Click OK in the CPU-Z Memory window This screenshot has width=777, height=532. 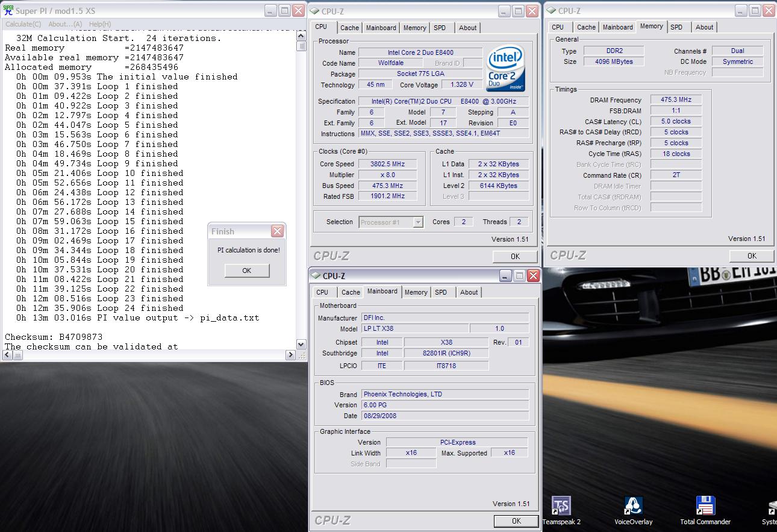[x=752, y=255]
